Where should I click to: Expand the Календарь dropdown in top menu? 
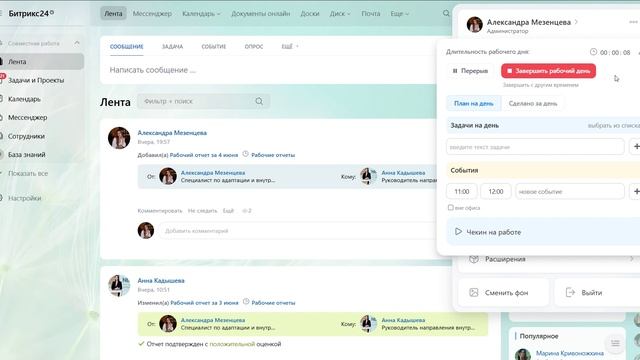[218, 14]
